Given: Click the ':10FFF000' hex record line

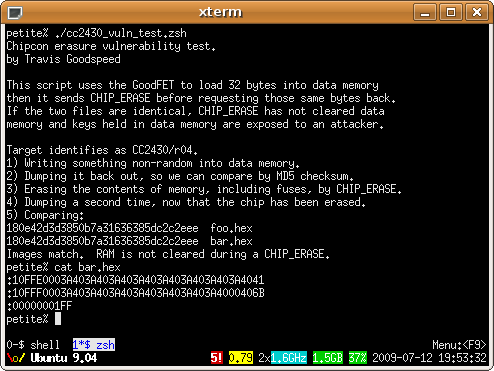Looking at the screenshot, I should [x=135, y=293].
